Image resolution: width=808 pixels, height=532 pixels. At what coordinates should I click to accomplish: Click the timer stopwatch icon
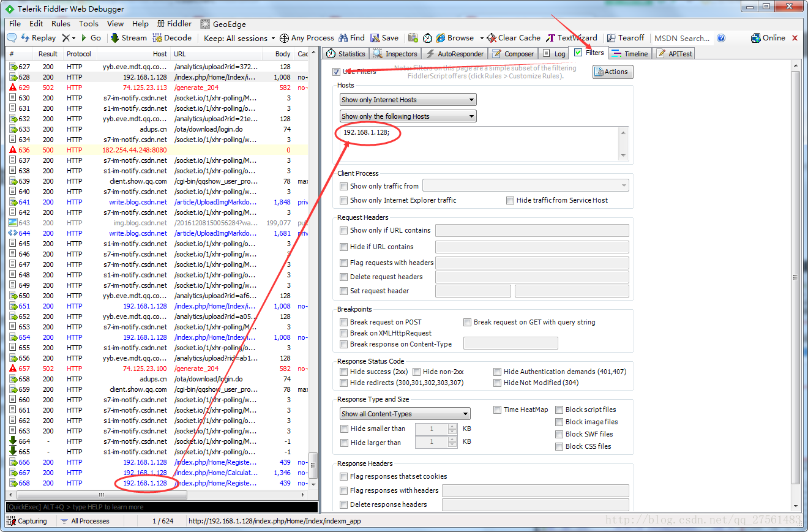tap(427, 38)
